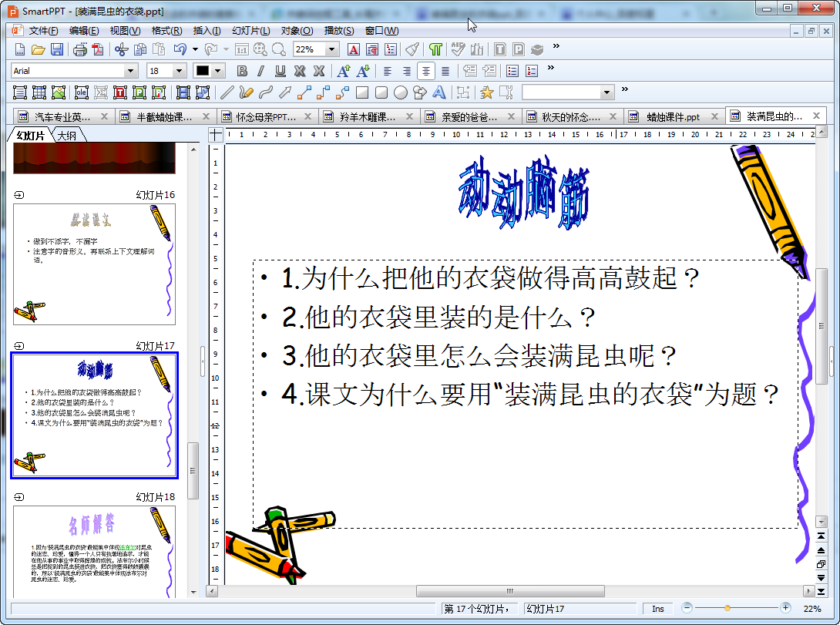Toggle bulleted list
The height and width of the screenshot is (625, 840).
(x=512, y=71)
